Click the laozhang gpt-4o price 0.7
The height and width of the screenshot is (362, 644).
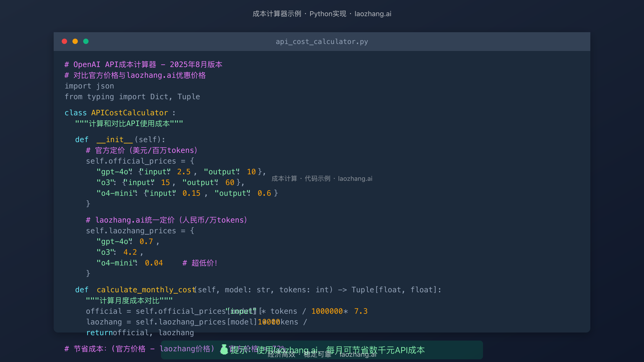pos(146,241)
